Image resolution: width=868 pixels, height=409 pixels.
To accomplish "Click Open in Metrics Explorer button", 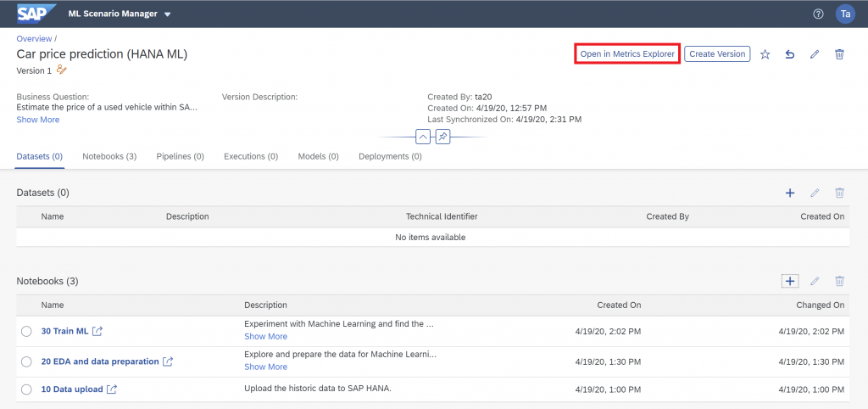I will coord(627,54).
